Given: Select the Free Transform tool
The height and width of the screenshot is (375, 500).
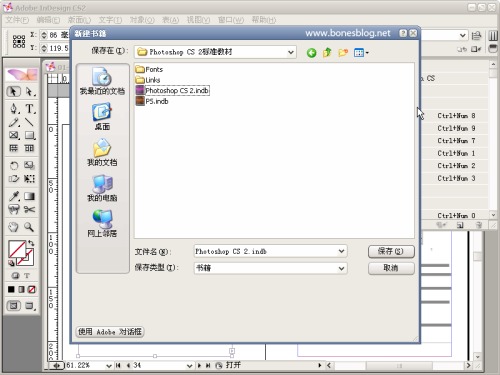Looking at the screenshot, I should coord(29,179).
